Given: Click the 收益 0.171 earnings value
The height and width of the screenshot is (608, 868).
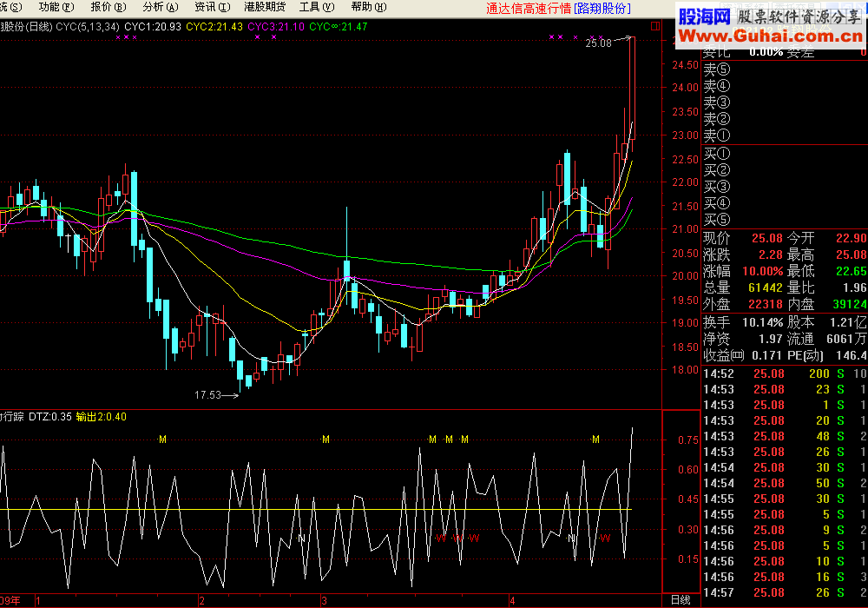Looking at the screenshot, I should click(766, 355).
